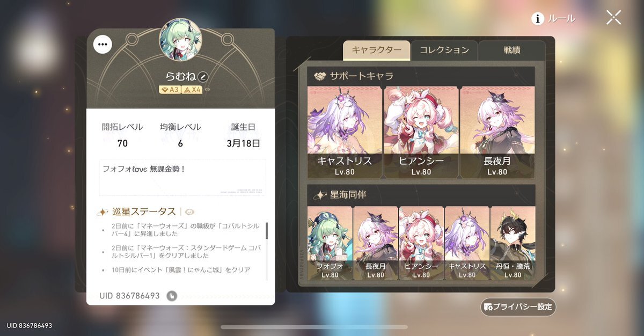Image resolution: width=644 pixels, height=336 pixels.
Task: Switch to the 戦績 tab
Action: [x=511, y=50]
